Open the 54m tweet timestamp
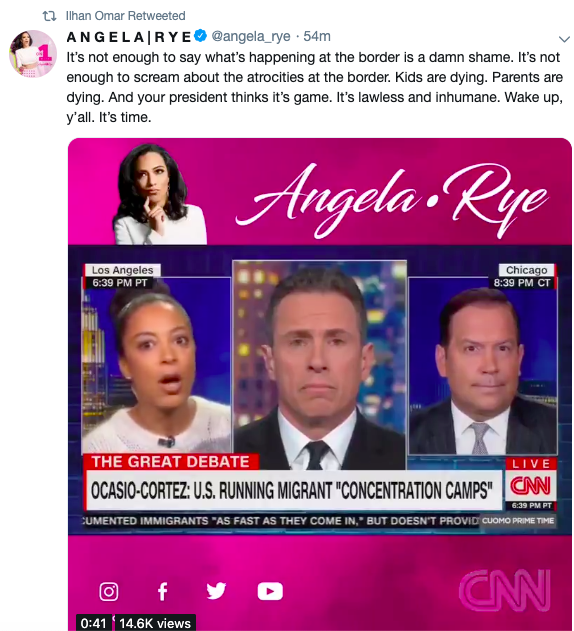The height and width of the screenshot is (631, 574). [317, 36]
